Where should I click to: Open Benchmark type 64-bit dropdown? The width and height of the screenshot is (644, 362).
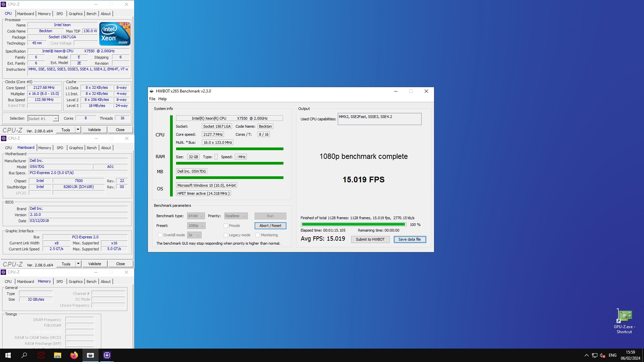pos(196,216)
